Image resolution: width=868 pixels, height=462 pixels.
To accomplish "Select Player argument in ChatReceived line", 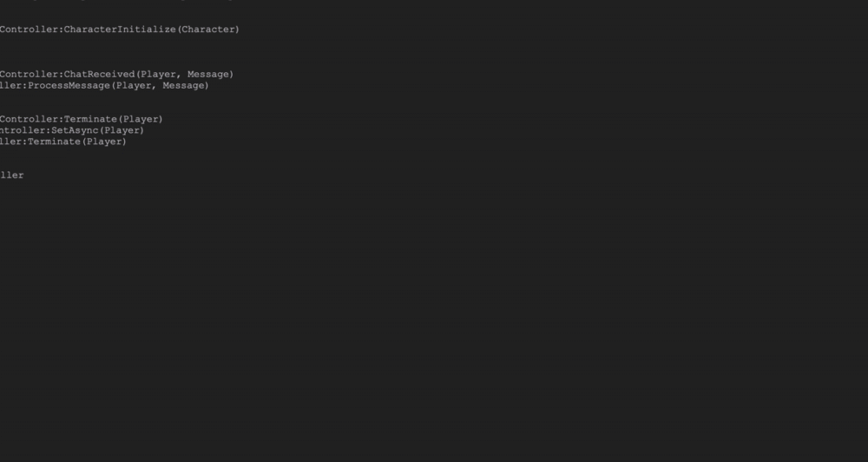I will pyautogui.click(x=159, y=74).
